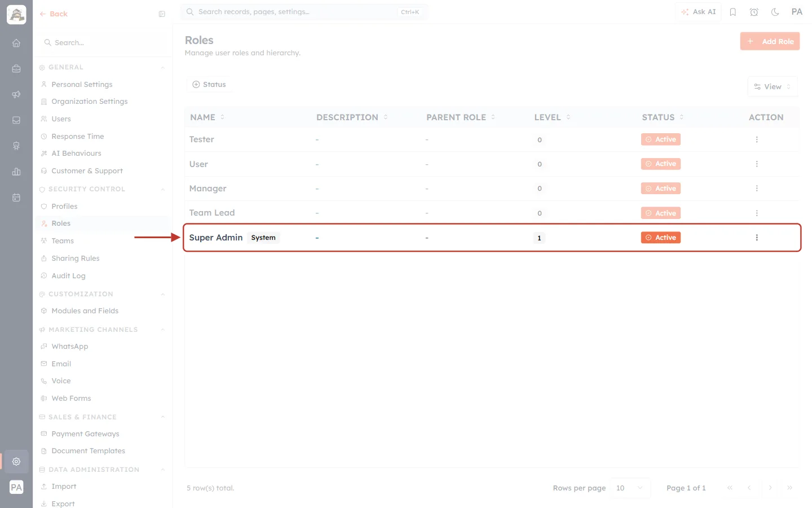Open the alarm clock icon in the top bar

coord(754,12)
